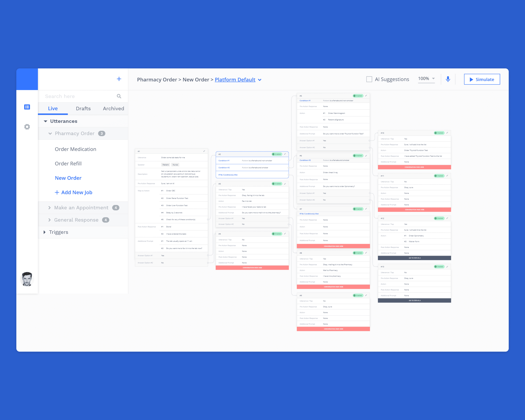Screen dimensions: 525x420
Task: Click Add New Job
Action: (74, 192)
